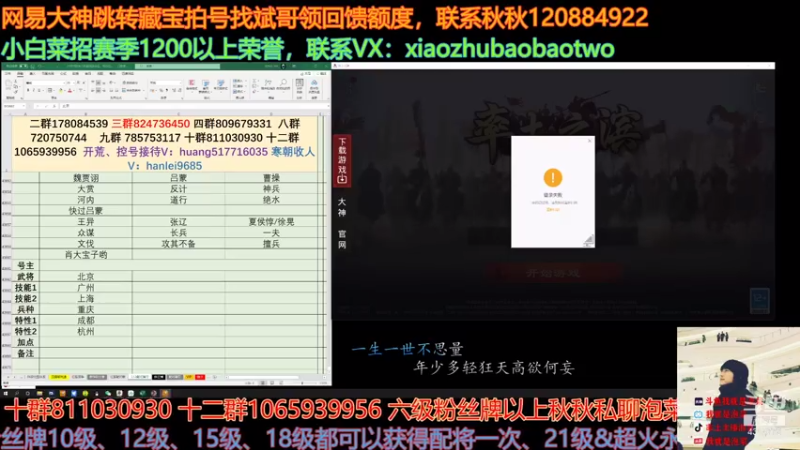Toggle Italic formatting in Excel
800x450 pixels.
click(34, 90)
